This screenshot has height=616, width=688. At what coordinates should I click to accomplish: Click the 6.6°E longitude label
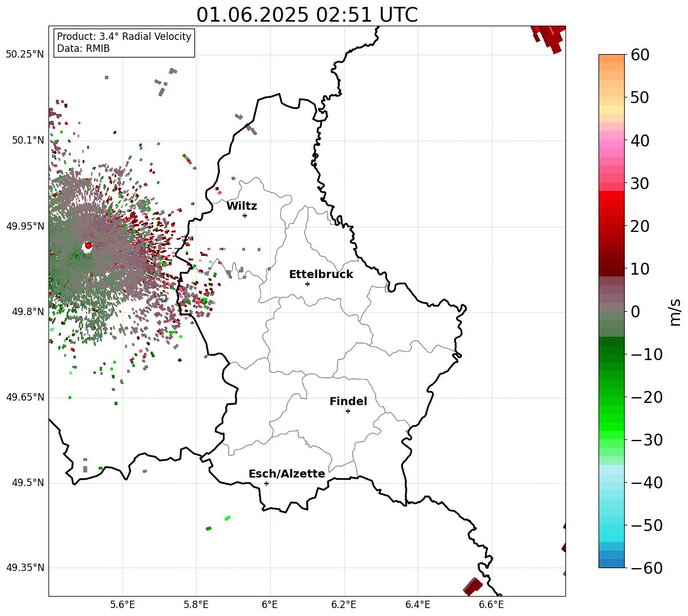(491, 604)
